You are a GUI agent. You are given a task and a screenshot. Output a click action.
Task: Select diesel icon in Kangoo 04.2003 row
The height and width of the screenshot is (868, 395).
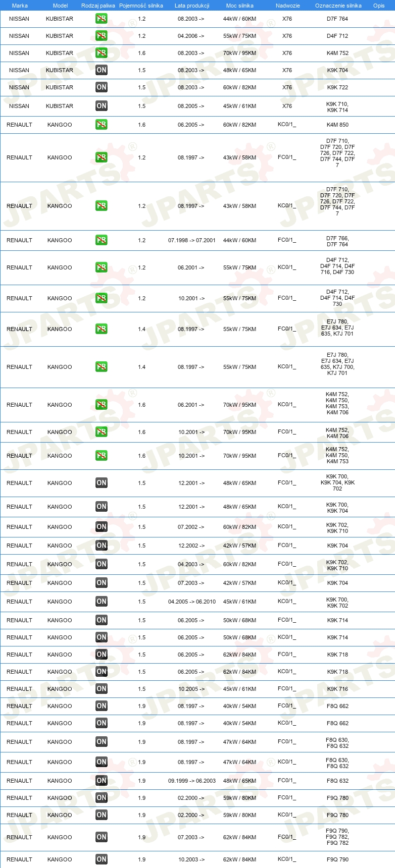tap(102, 564)
